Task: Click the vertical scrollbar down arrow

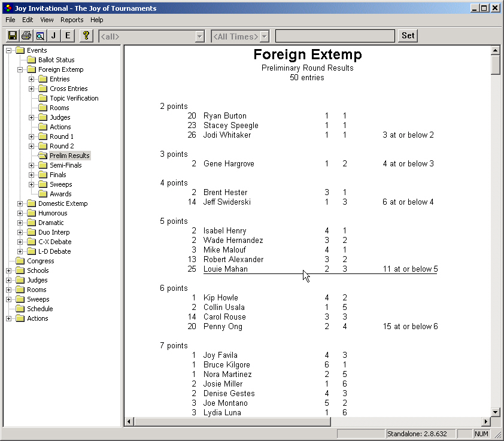Action: (x=495, y=412)
